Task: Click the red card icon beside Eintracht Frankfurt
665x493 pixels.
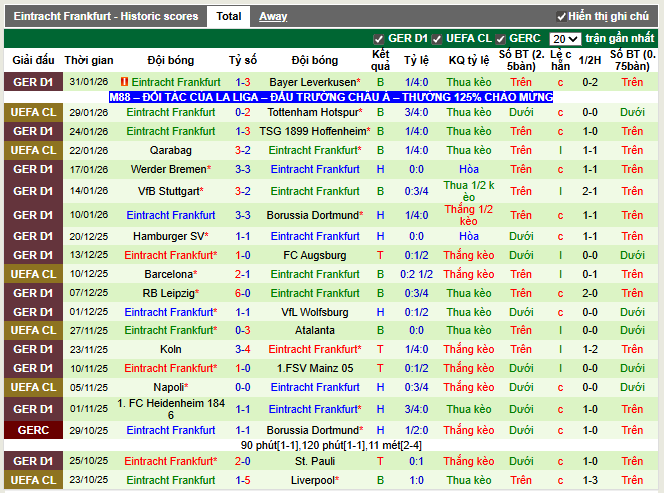Action: [124, 82]
